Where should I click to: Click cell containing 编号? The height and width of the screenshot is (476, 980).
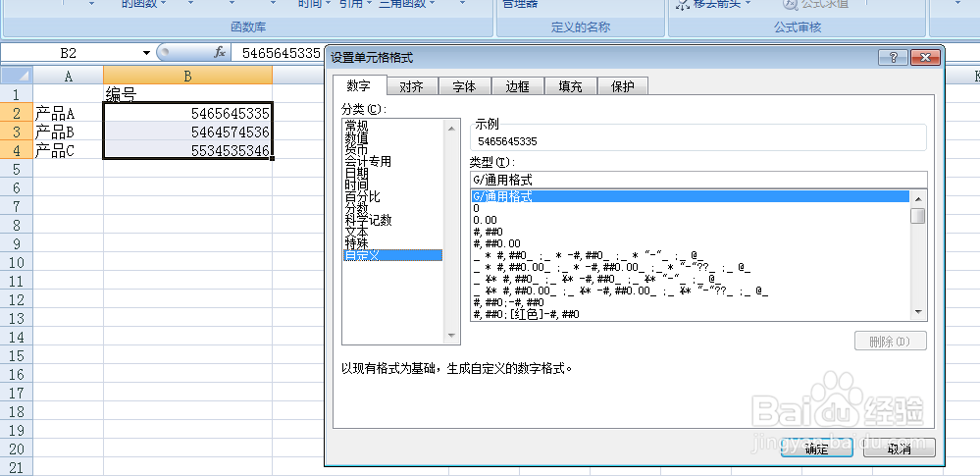pyautogui.click(x=188, y=94)
